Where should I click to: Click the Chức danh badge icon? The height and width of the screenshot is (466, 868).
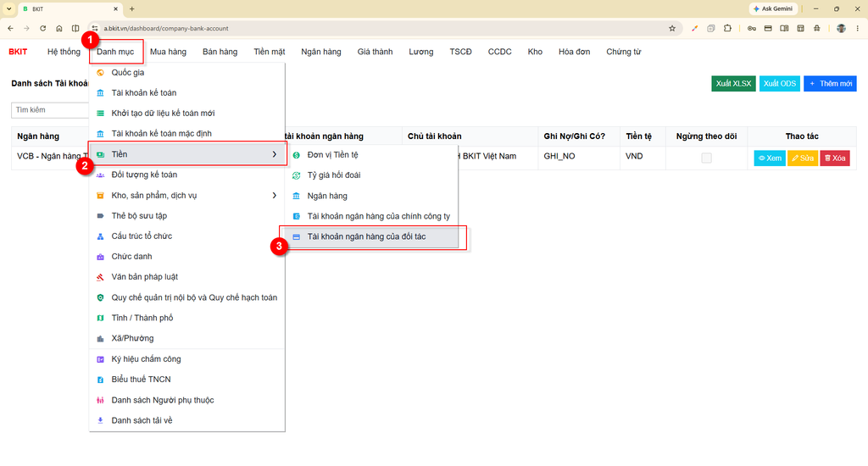click(100, 257)
